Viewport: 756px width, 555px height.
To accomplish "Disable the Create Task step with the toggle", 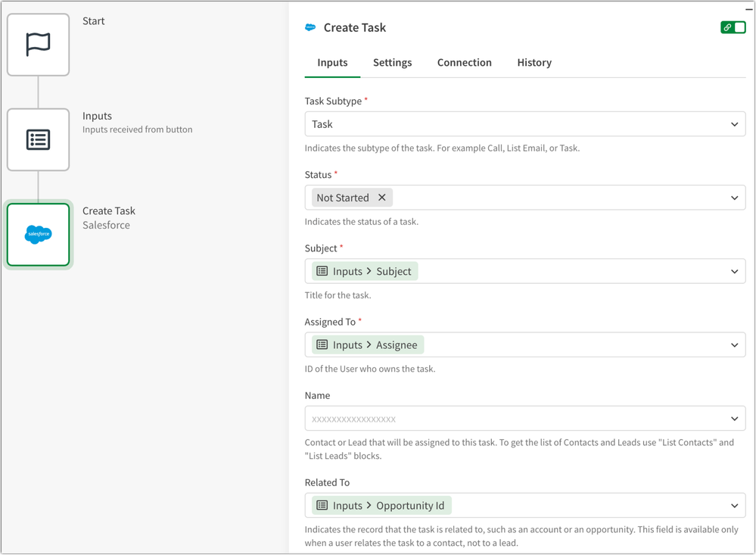I will [x=738, y=27].
